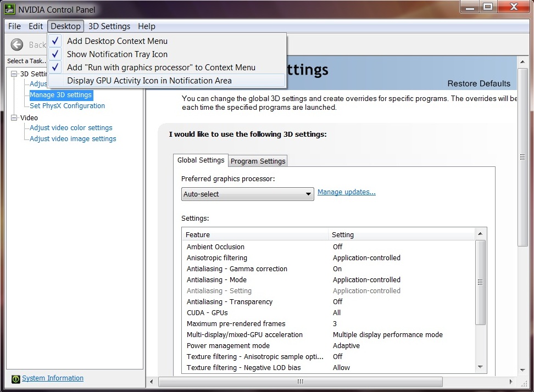This screenshot has width=534, height=392.
Task: Select the Ambient Occlusion row
Action: [329, 247]
